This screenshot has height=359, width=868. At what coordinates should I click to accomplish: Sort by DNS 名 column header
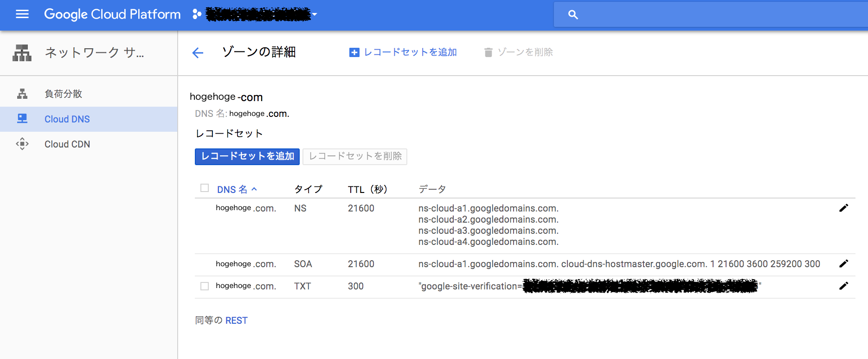[x=232, y=189]
